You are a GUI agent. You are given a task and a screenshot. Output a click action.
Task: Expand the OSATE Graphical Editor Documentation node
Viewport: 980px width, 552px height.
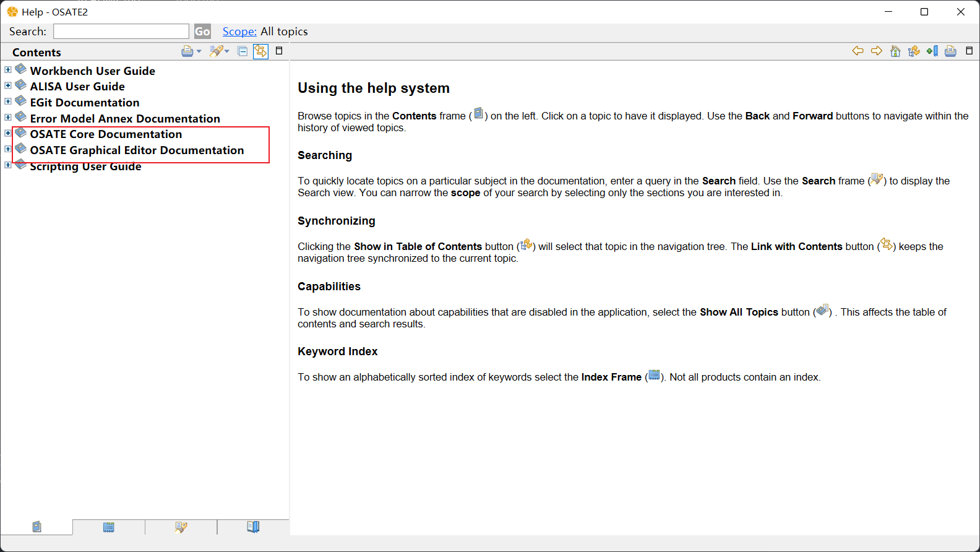[8, 149]
